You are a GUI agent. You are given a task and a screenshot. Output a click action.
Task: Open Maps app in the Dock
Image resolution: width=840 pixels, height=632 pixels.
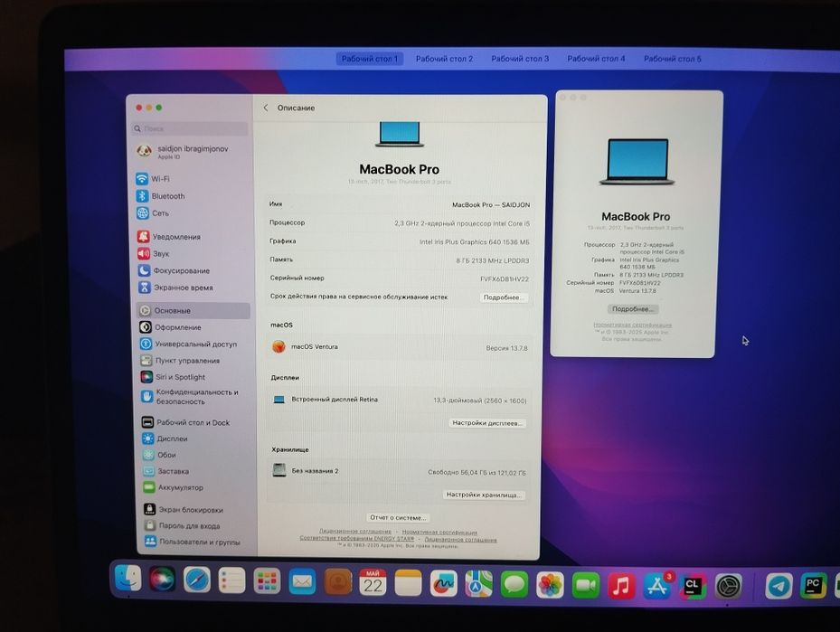point(478,584)
